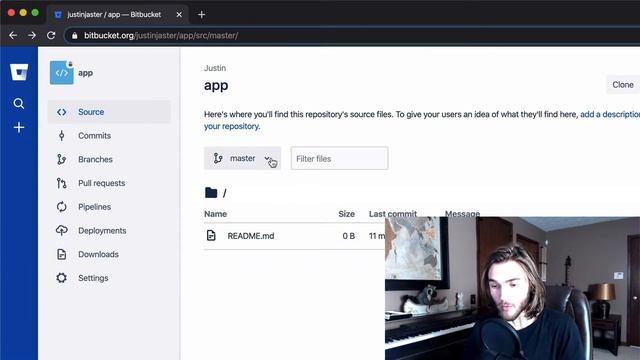Click the Justin breadcrumb link
The image size is (640, 360).
click(x=215, y=68)
